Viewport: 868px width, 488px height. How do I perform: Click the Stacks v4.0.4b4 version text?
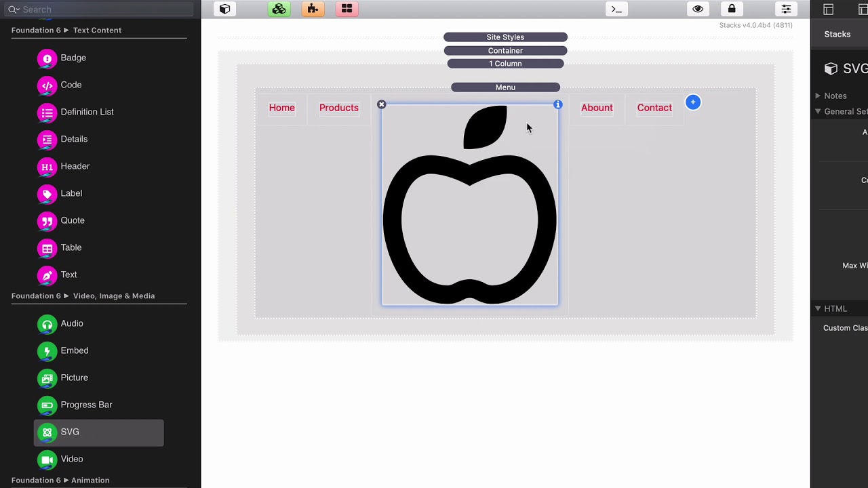756,26
